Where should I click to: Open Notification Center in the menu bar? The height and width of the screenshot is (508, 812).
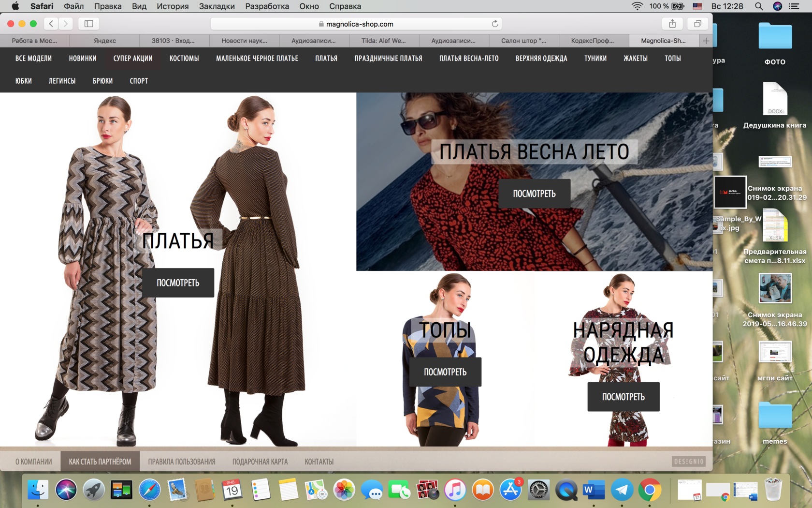click(x=794, y=6)
